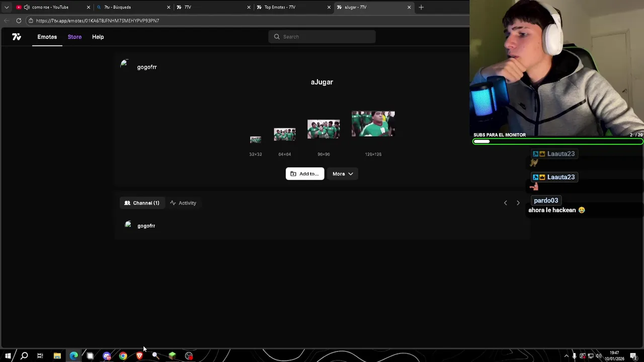The image size is (644, 362).
Task: Mute the YouTube tab audio icon
Action: [x=26, y=7]
